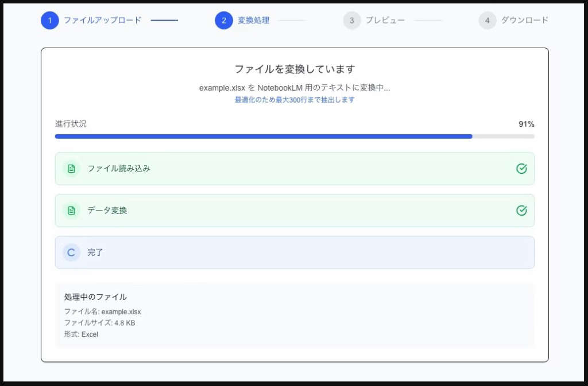Screen dimensions: 588x386
Task: Click the 完了 step text
Action: pyautogui.click(x=95, y=252)
